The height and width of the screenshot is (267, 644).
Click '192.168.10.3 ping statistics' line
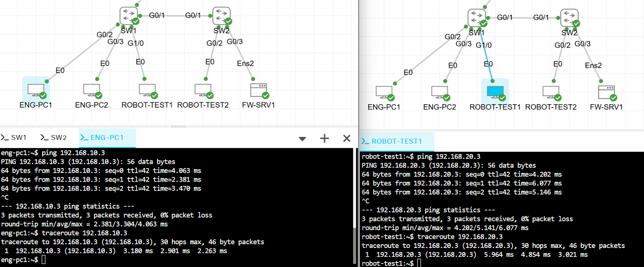click(68, 206)
